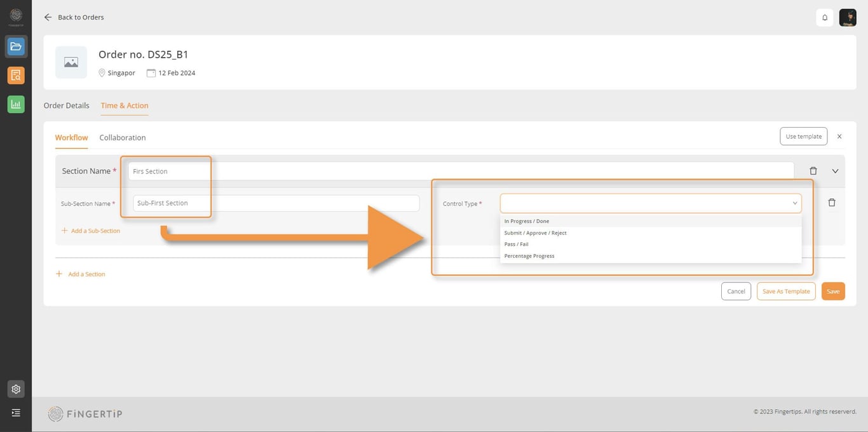The image size is (868, 432).
Task: Open the Control Type dropdown
Action: click(651, 203)
